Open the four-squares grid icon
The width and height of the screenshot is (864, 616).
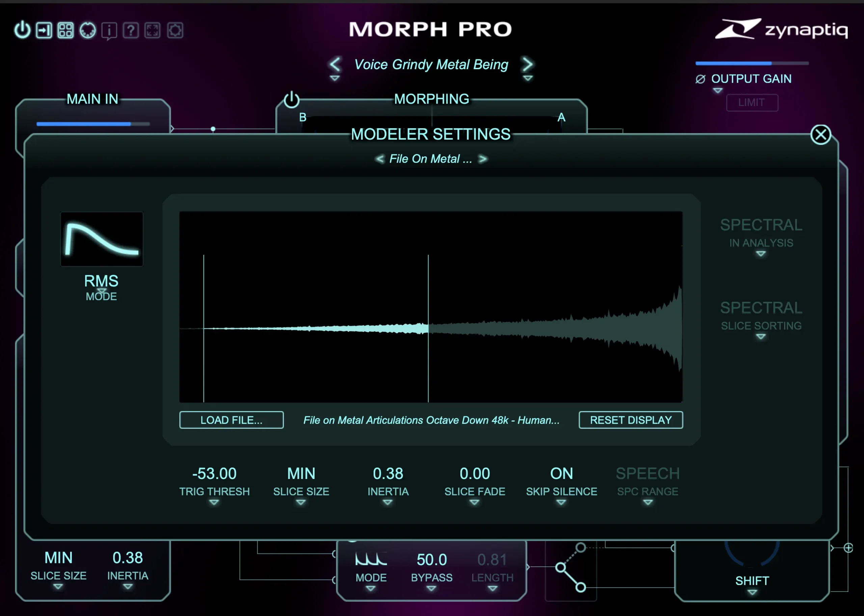65,30
